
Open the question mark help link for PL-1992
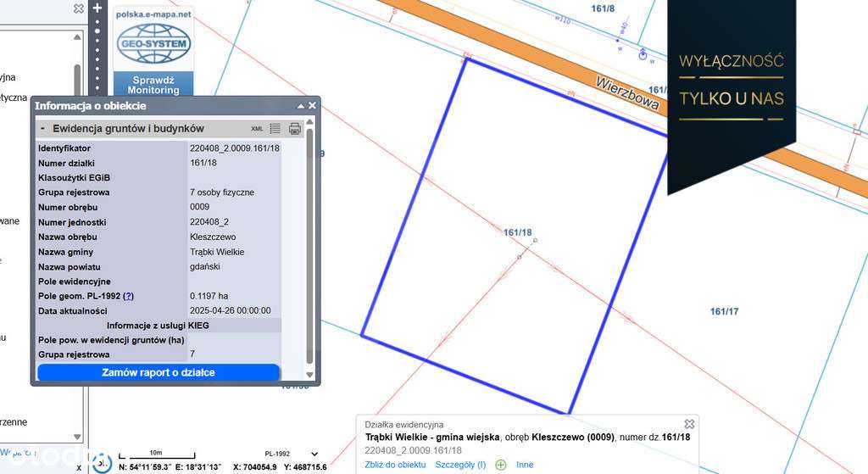click(128, 296)
